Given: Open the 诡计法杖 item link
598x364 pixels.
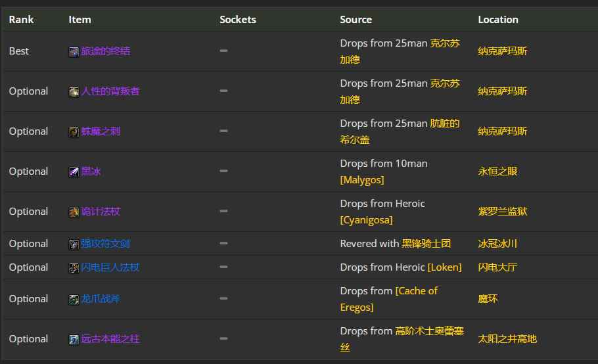Looking at the screenshot, I should (101, 211).
